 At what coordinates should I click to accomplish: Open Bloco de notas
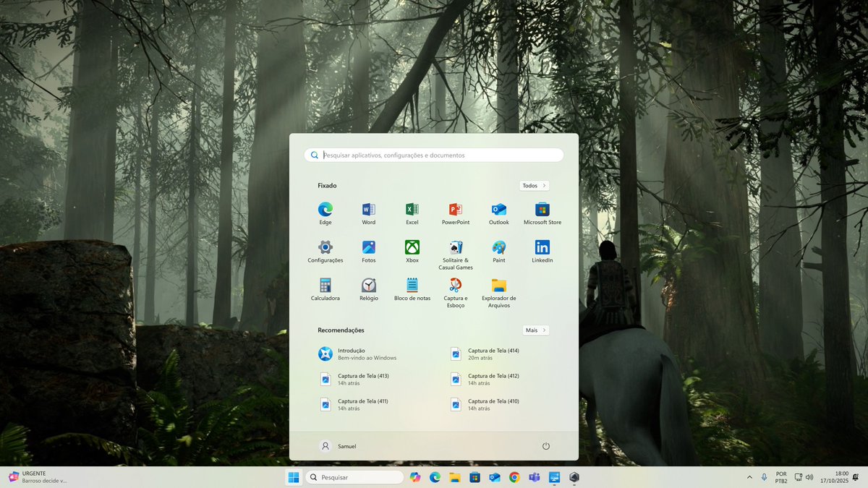pos(412,289)
